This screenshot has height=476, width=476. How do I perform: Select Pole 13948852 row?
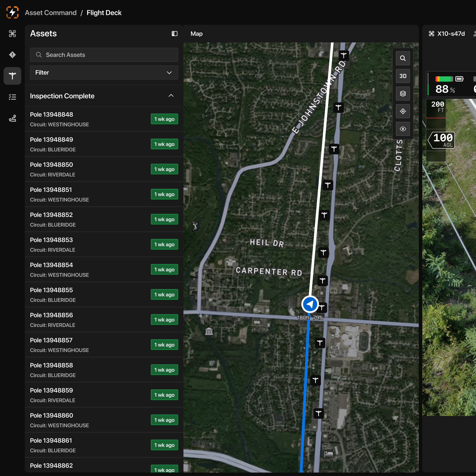104,219
